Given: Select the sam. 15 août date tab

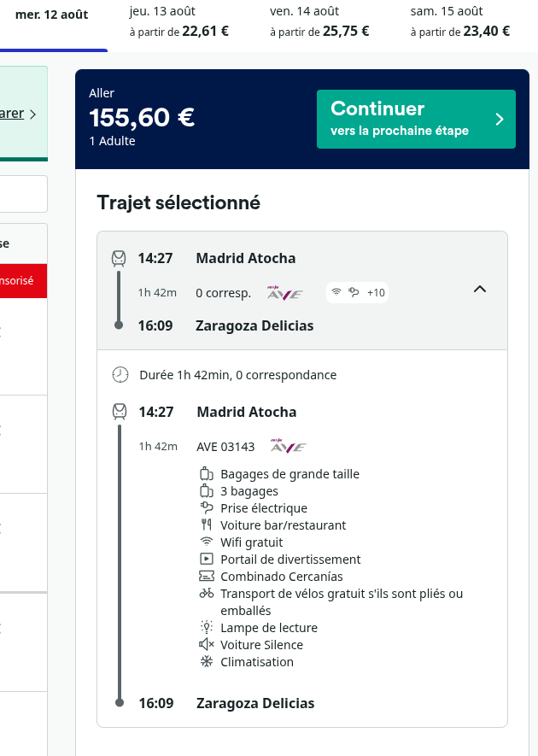Looking at the screenshot, I should coord(460,22).
